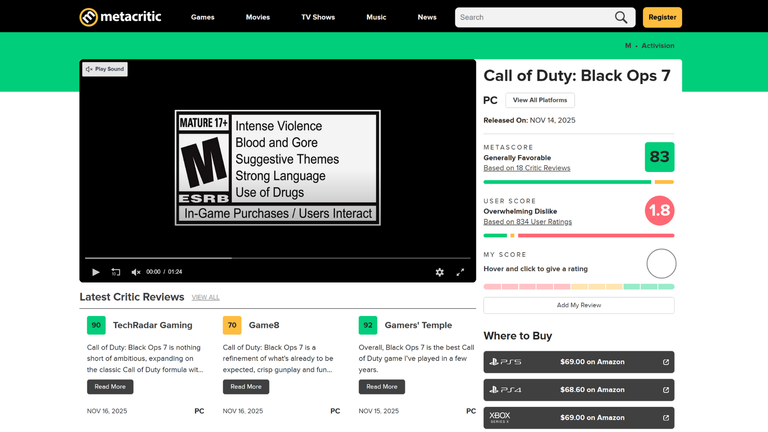Buy PS5 version for $69.00 on Amazon

click(x=579, y=362)
